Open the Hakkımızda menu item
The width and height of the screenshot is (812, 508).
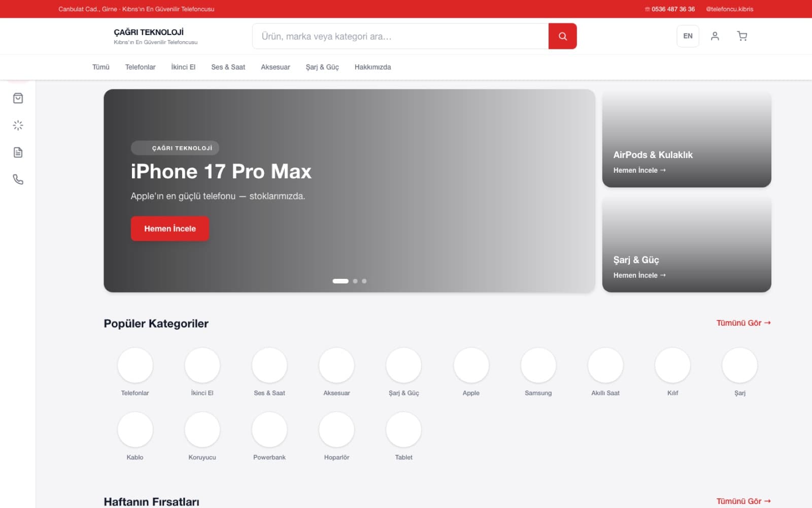pos(373,67)
